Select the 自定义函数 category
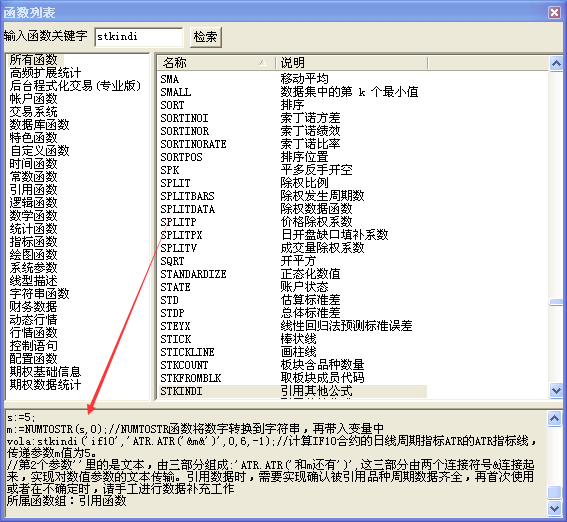The image size is (567, 522). [39, 151]
